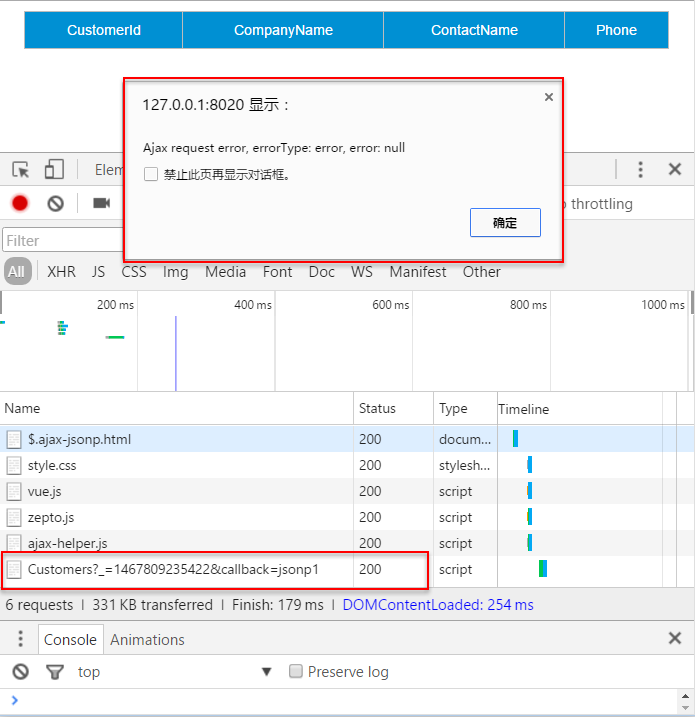Screen dimensions: 695x717
Task: Expand the top execution context dropdown
Action: [x=266, y=672]
